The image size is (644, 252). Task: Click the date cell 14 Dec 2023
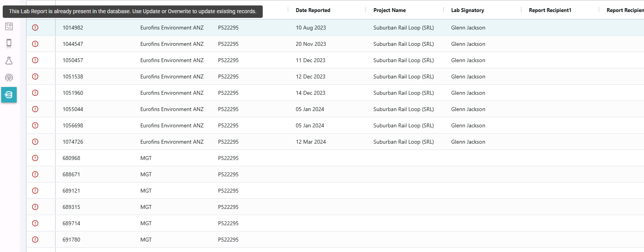pyautogui.click(x=311, y=93)
